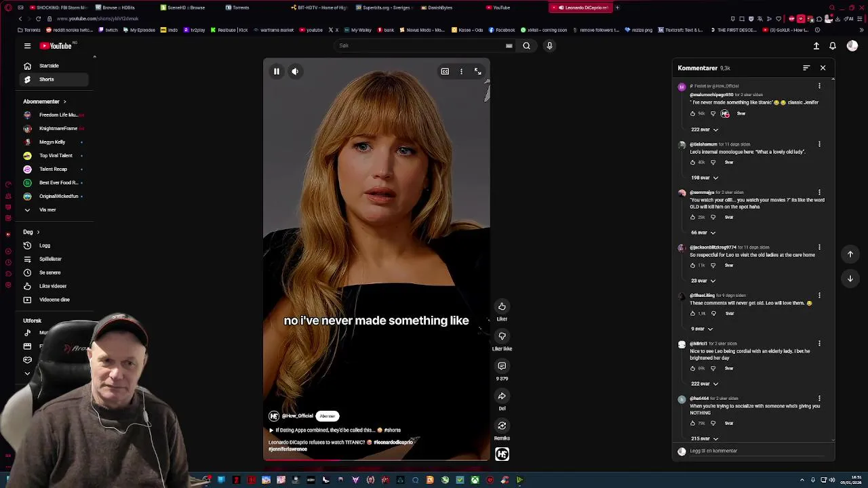Open the Shorts player three-dot menu
The image size is (868, 488).
tap(461, 71)
